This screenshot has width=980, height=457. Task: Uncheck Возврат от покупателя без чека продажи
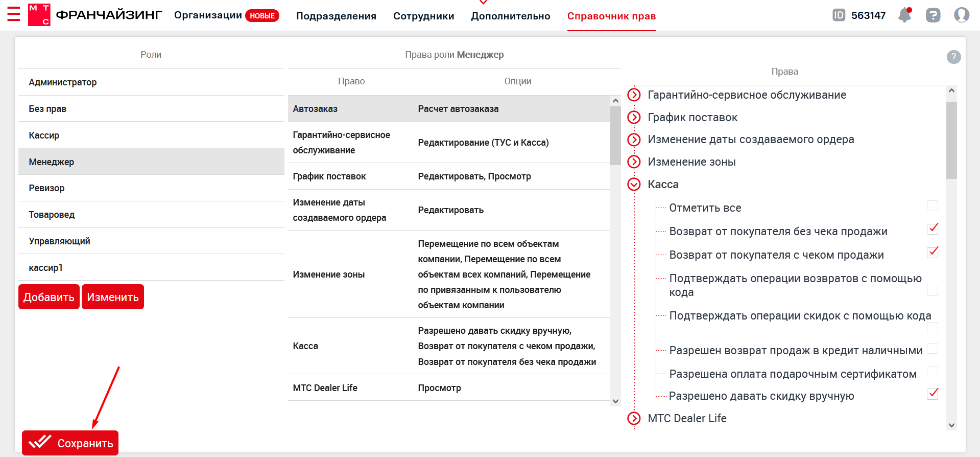click(933, 228)
